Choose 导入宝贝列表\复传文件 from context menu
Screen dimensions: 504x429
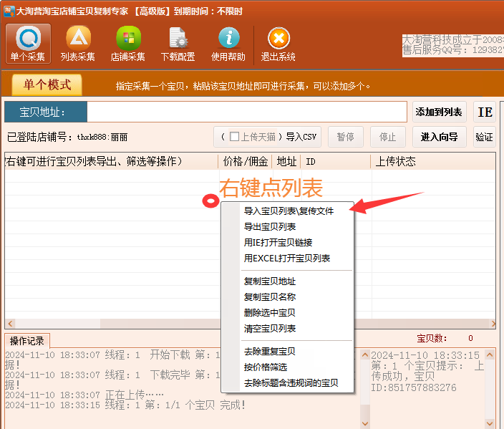tap(288, 211)
